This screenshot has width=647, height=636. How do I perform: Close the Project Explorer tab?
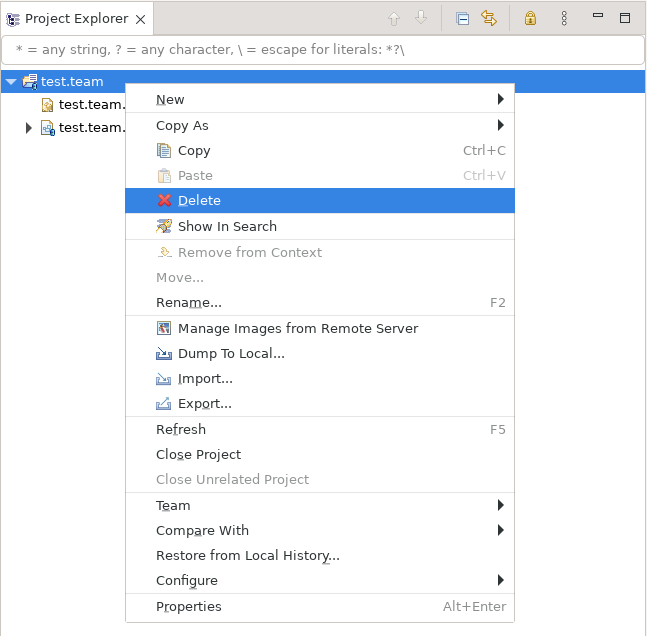tap(141, 19)
